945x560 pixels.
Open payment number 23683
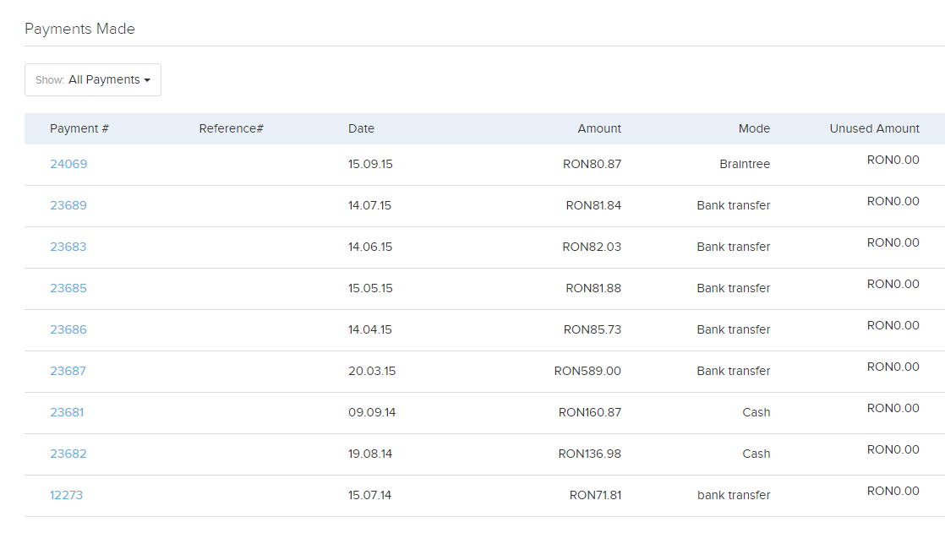tap(68, 247)
